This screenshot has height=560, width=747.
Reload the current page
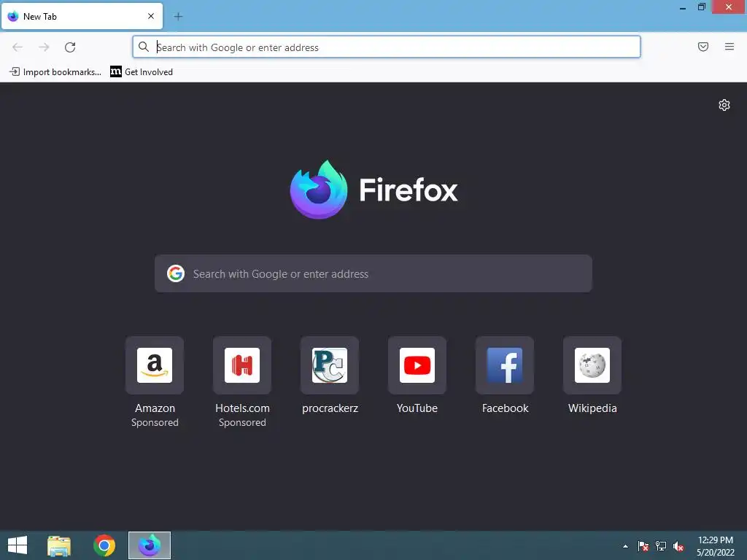point(70,47)
